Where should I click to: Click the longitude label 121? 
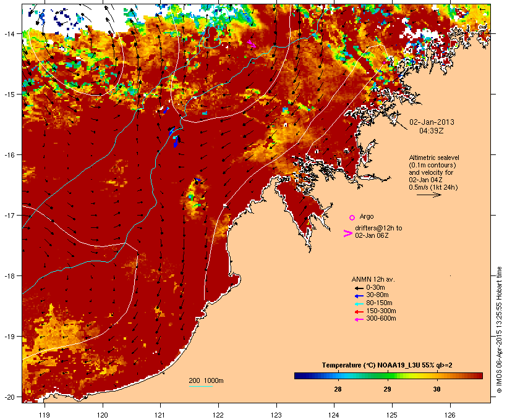[x=160, y=415]
